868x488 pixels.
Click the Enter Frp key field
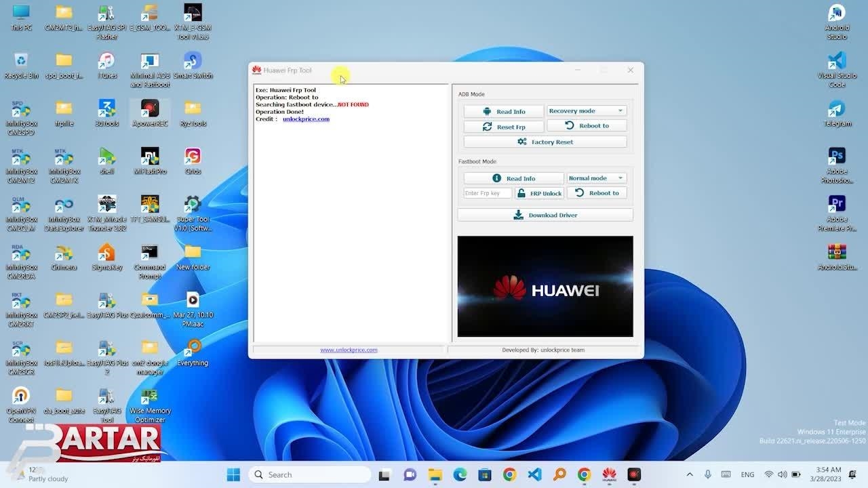click(487, 193)
